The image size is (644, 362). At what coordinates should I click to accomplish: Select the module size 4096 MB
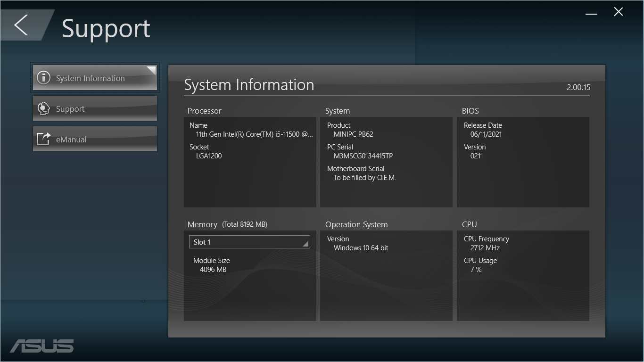[213, 270]
